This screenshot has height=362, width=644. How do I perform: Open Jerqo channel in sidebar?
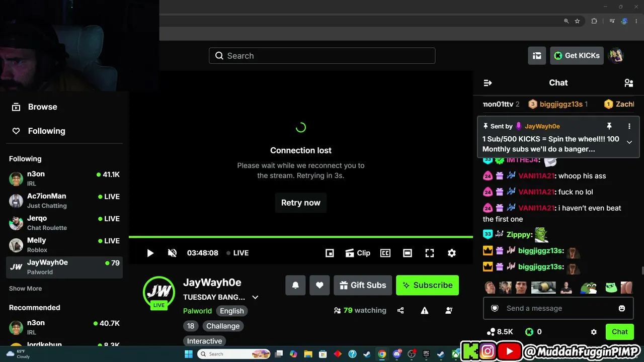click(x=64, y=223)
